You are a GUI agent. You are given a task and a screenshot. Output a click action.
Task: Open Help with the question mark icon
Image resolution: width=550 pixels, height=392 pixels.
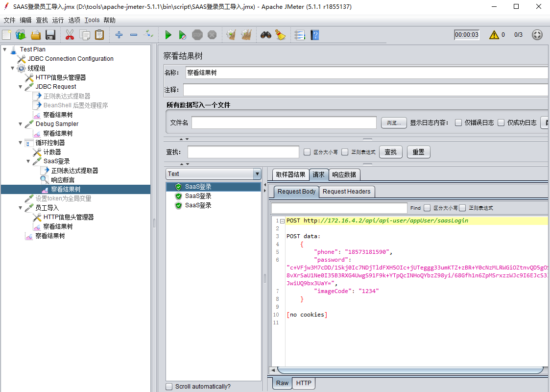[x=314, y=35]
